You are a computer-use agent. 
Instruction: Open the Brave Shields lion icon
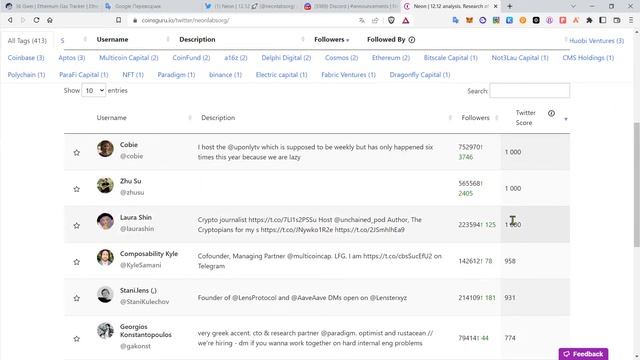pyautogui.click(x=391, y=20)
